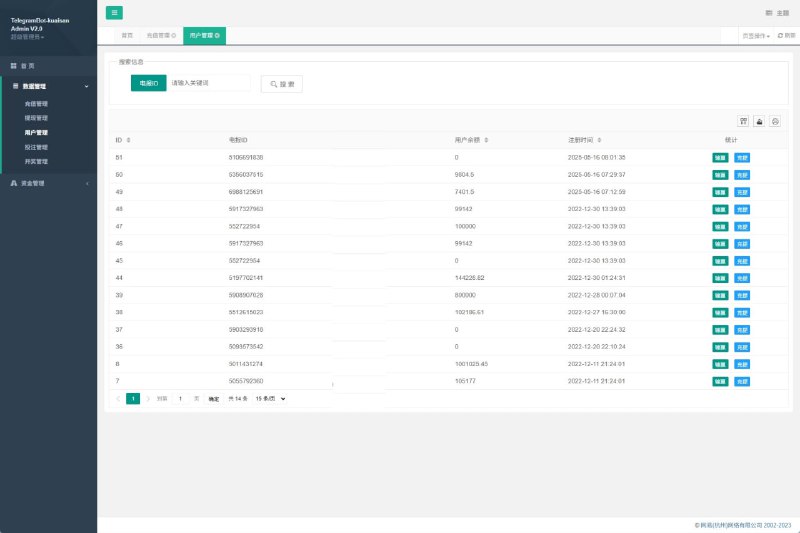Expand the 资金管理 sidebar section
The image size is (800, 533).
[x=87, y=183]
